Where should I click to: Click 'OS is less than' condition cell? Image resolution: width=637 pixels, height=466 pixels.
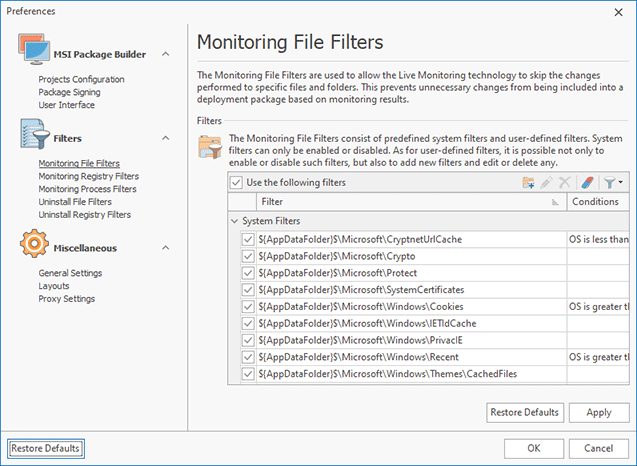tap(598, 240)
